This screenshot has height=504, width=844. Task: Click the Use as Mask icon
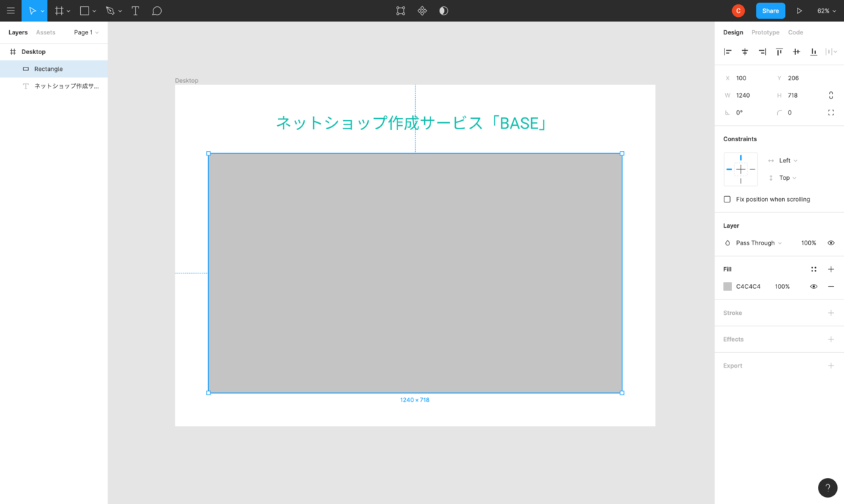[444, 11]
